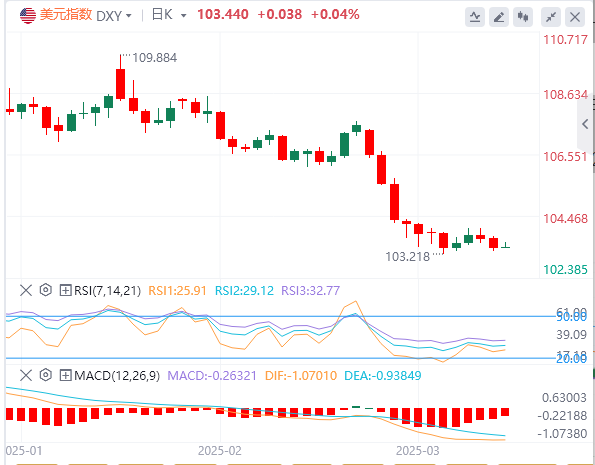
Task: Close the chart with the X button
Action: click(x=575, y=17)
